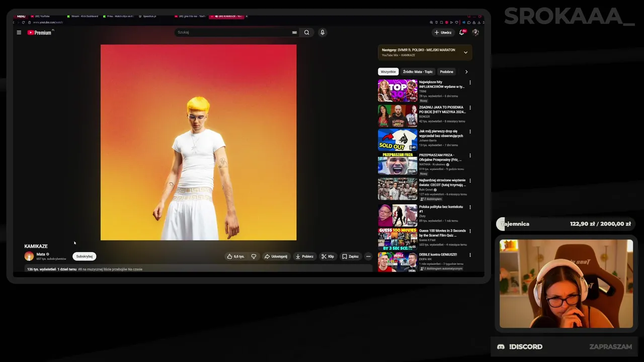Share video via Udostępnij
This screenshot has height=362, width=644.
pos(276,256)
